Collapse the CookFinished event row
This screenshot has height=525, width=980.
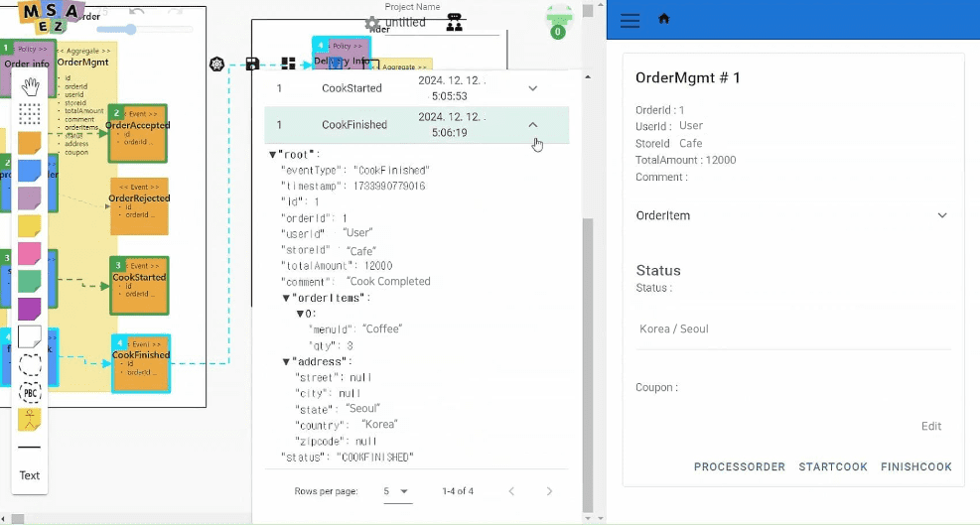533,125
